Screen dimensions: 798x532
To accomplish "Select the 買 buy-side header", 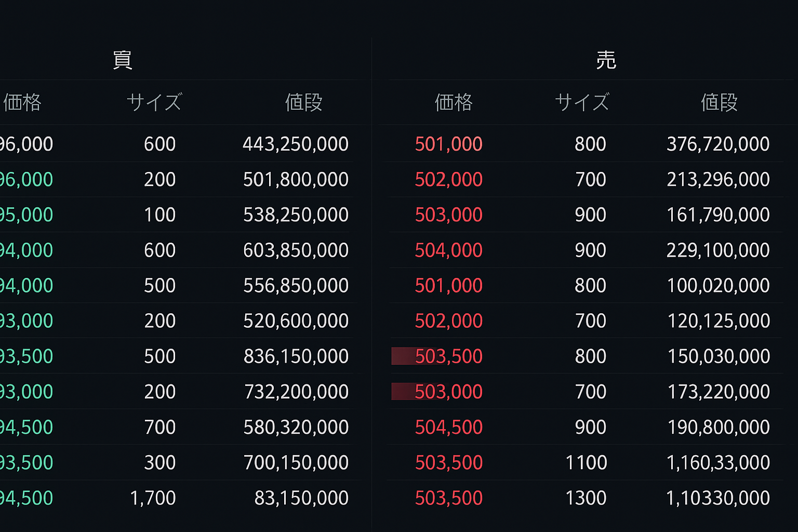I will [x=122, y=60].
